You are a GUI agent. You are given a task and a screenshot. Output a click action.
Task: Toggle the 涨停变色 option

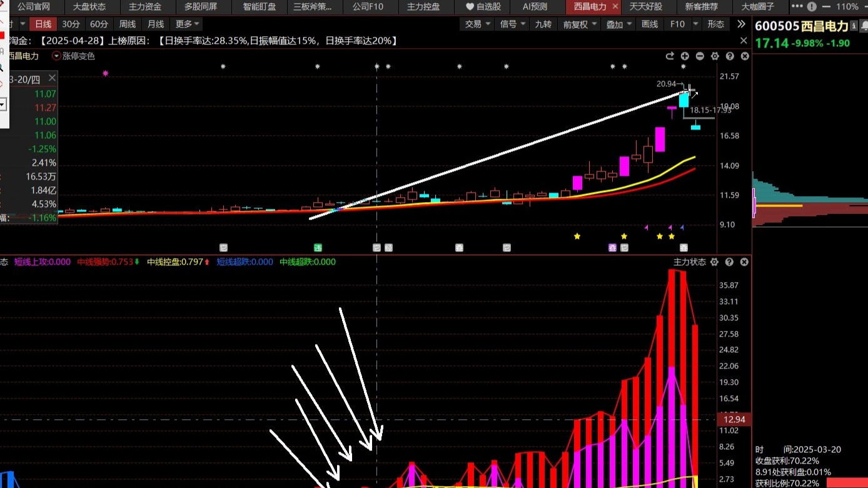74,56
